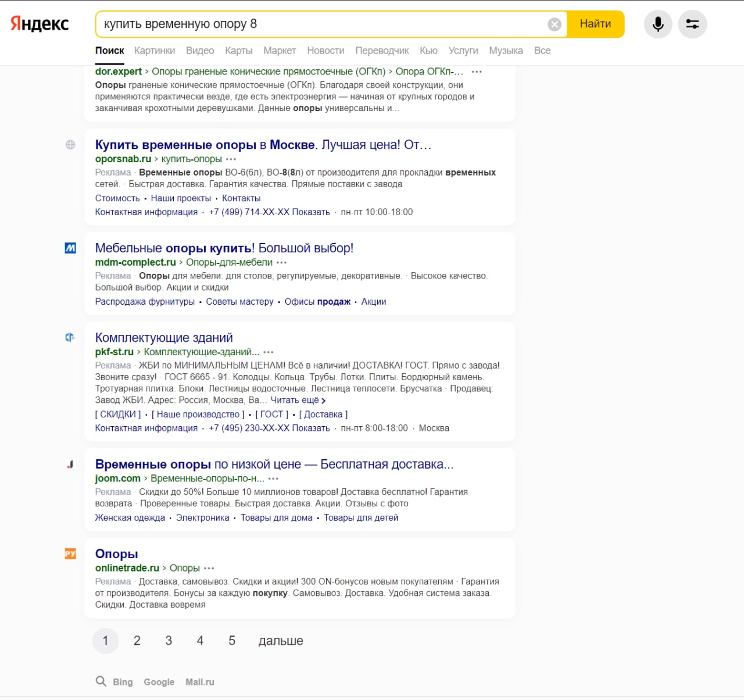This screenshot has height=700, width=744.
Task: Open 'Комплектующие зданий' result title
Action: pos(164,338)
